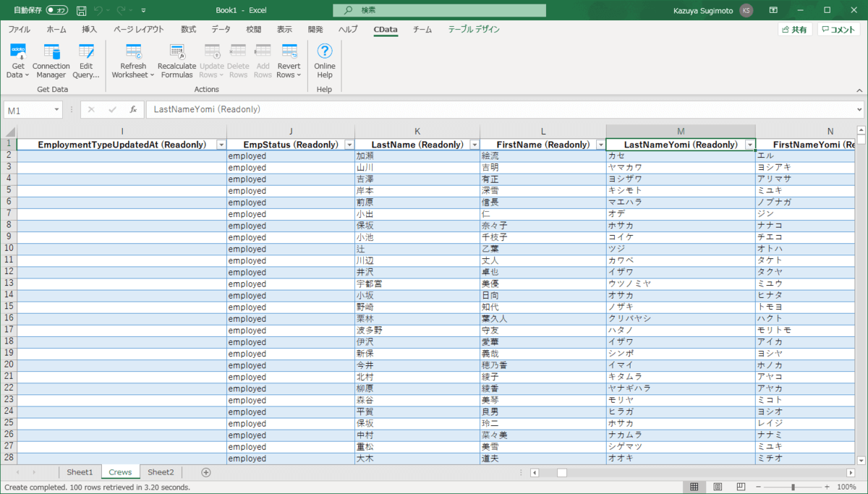The height and width of the screenshot is (494, 868).
Task: Click the Edit Query icon
Action: coord(86,59)
